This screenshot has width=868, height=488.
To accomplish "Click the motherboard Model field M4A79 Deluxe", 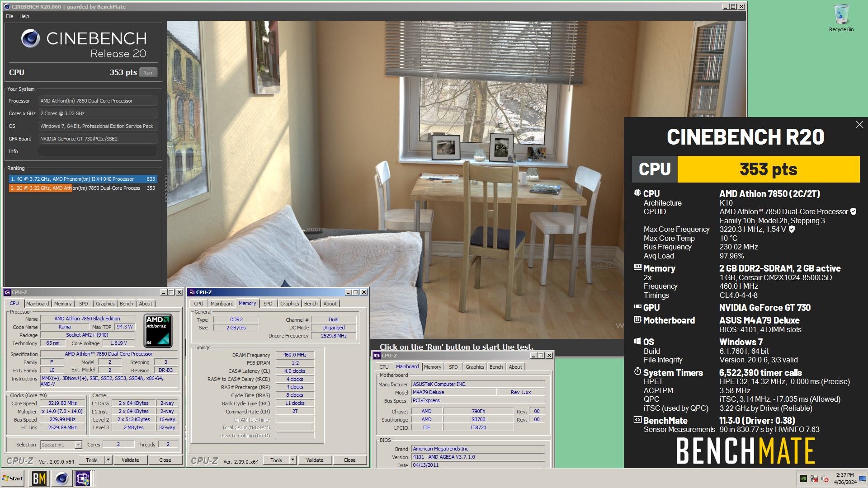I will (x=454, y=392).
